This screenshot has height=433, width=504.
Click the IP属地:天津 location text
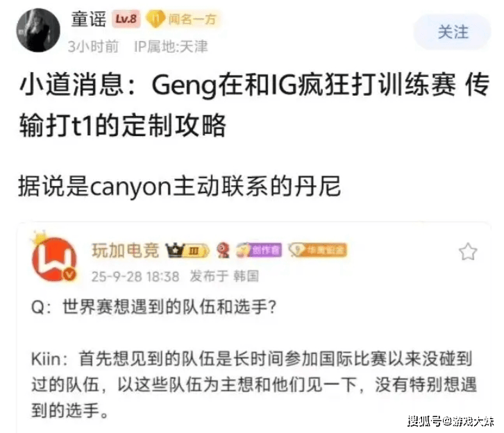[171, 46]
